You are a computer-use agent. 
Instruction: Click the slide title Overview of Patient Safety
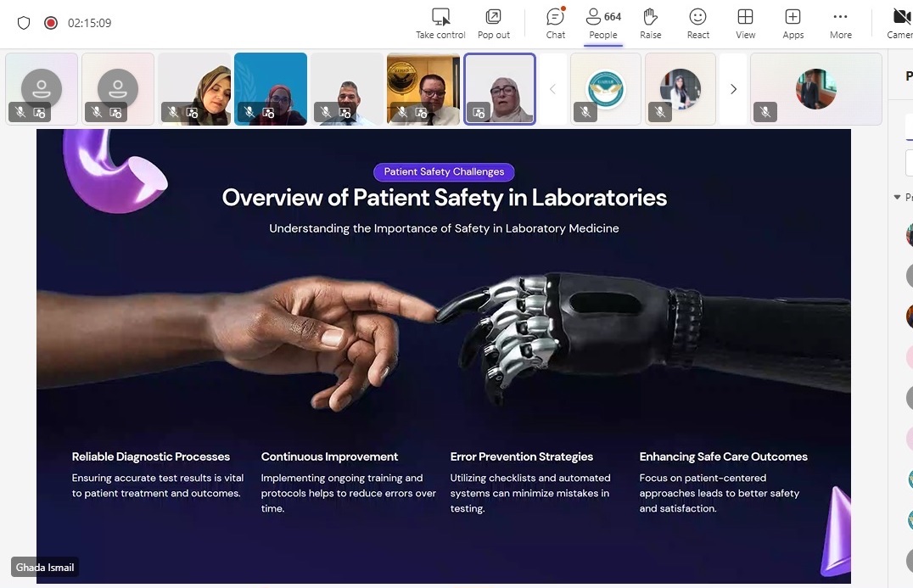point(445,198)
